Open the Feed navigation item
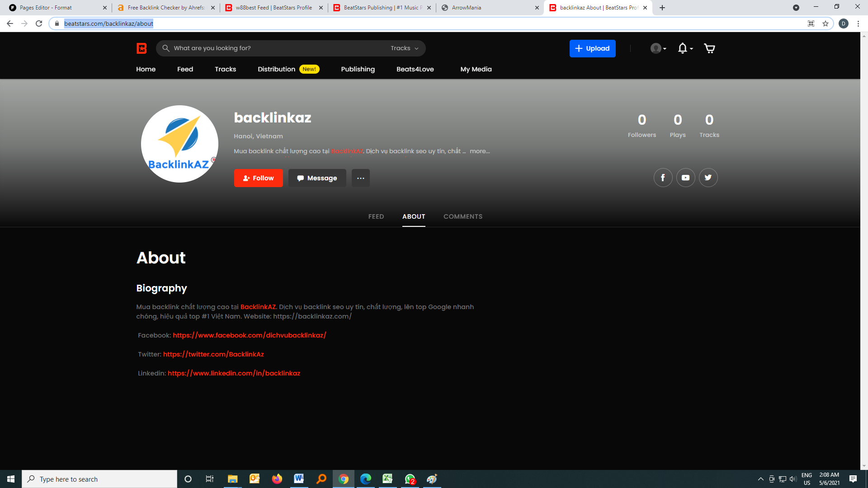868x488 pixels. 185,69
